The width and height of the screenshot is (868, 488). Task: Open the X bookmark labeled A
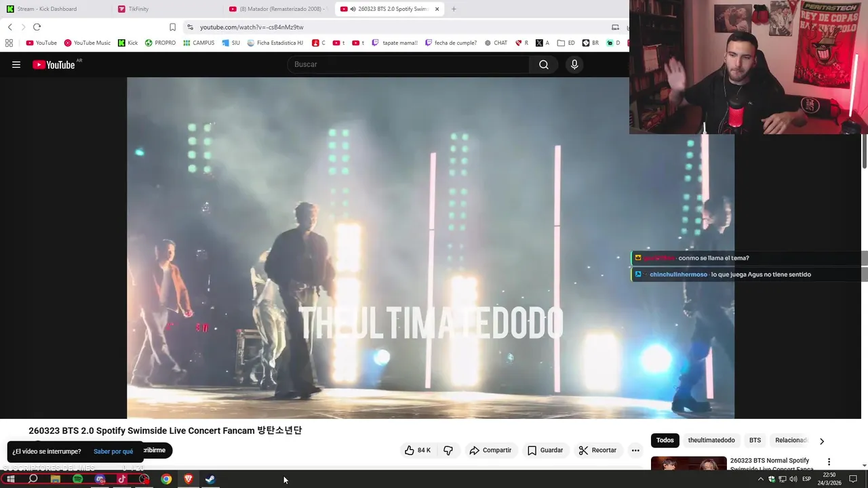(x=542, y=43)
